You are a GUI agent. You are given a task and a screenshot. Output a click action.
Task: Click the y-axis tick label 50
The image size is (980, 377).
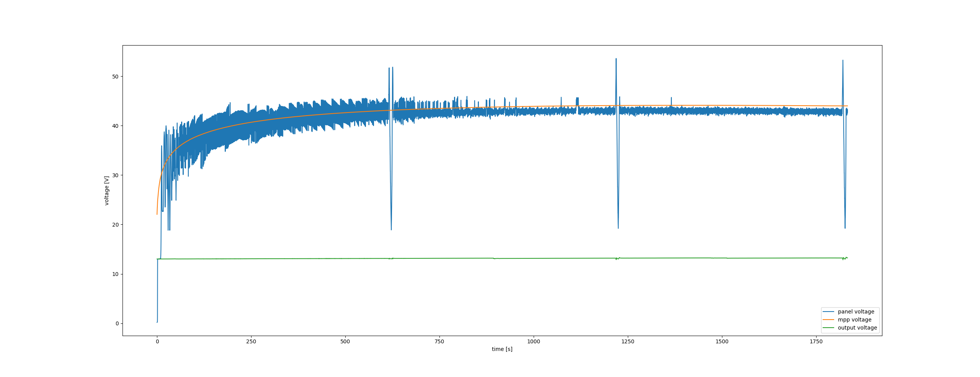pyautogui.click(x=115, y=77)
